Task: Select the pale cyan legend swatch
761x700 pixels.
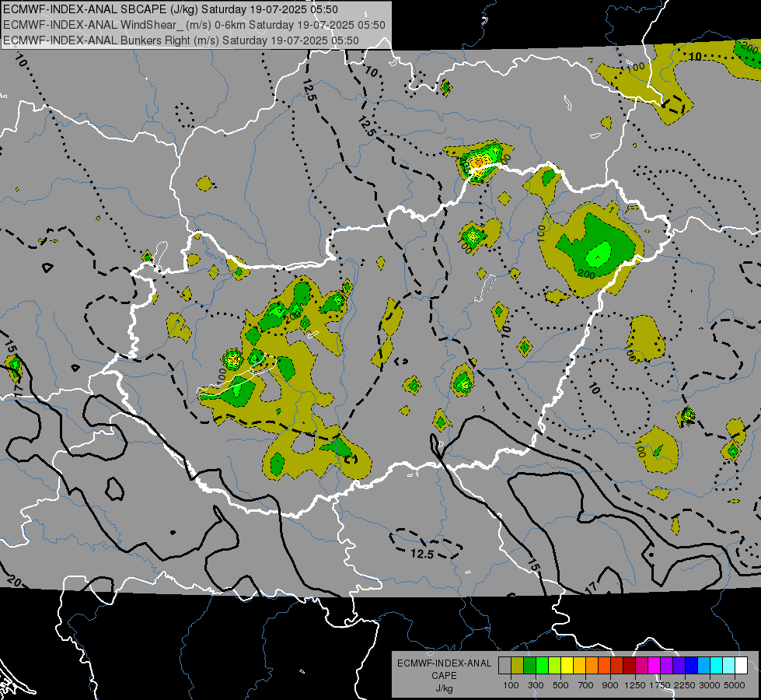Action: (729, 665)
